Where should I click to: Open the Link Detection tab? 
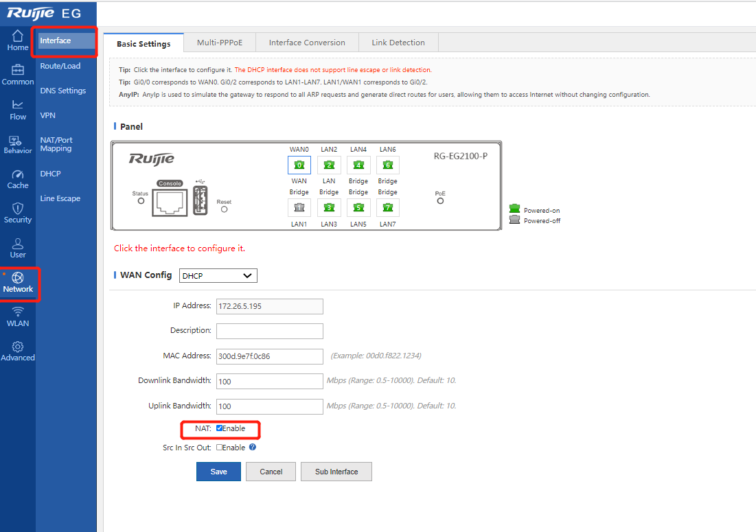pos(398,43)
